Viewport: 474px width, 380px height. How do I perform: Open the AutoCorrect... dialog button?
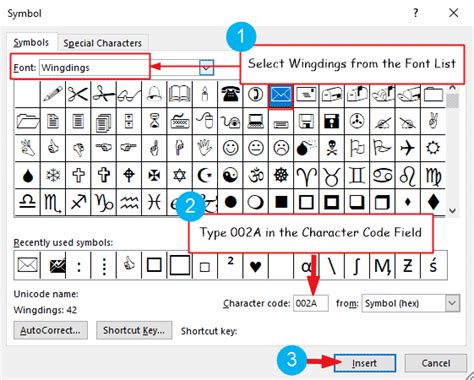tap(51, 330)
